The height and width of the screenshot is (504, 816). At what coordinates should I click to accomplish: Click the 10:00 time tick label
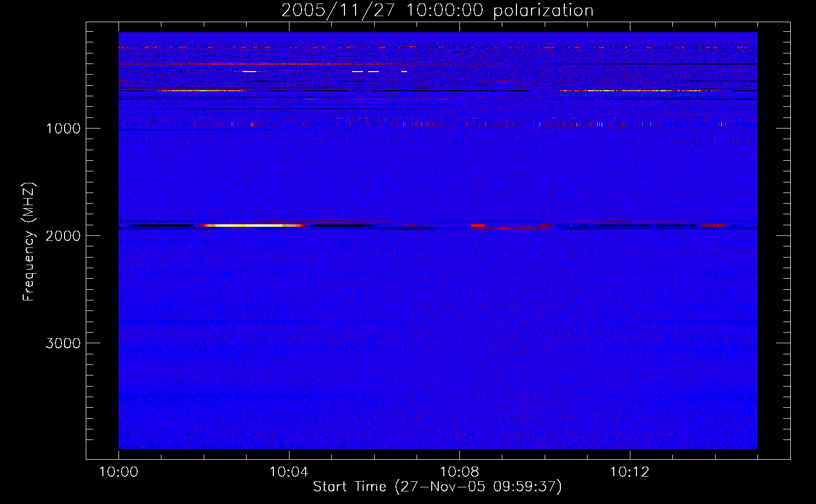(119, 472)
